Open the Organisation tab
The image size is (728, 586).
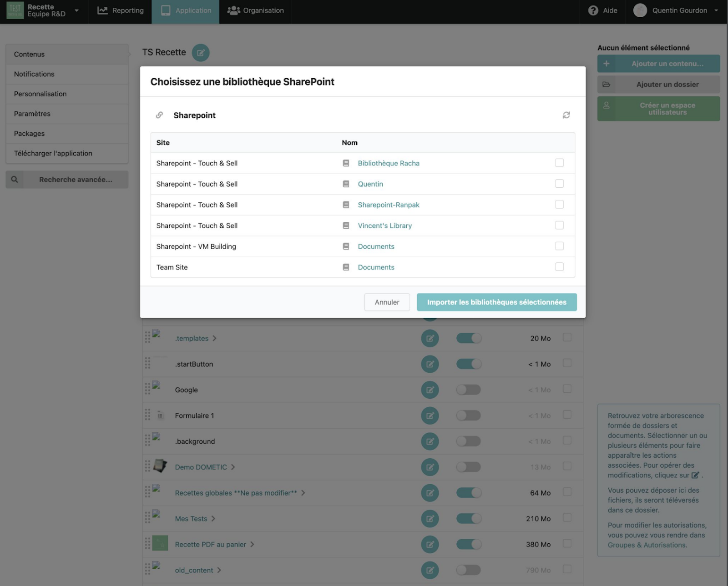(x=255, y=10)
